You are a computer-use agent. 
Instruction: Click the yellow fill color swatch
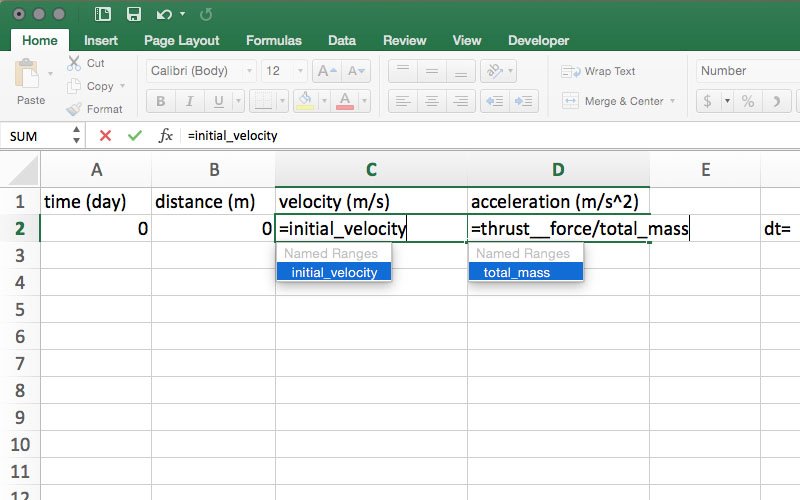pos(305,101)
